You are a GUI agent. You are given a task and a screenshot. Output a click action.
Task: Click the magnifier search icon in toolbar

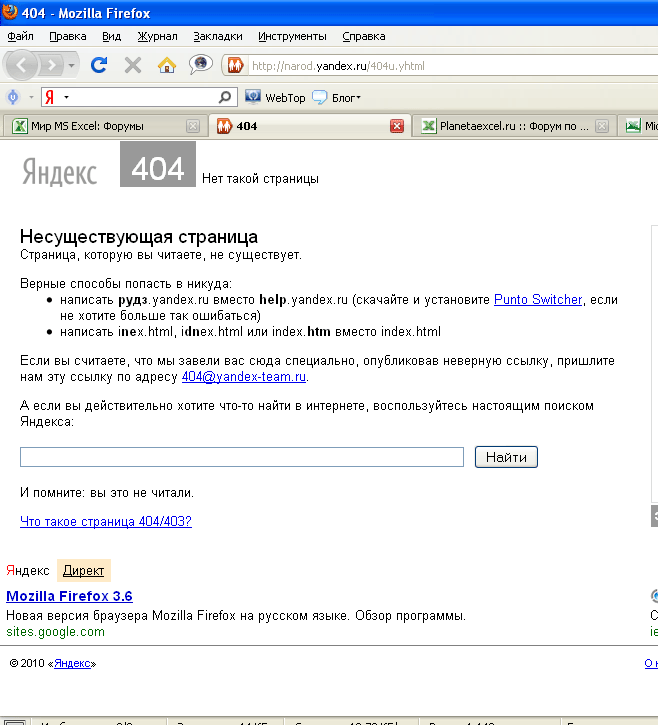tap(225, 97)
